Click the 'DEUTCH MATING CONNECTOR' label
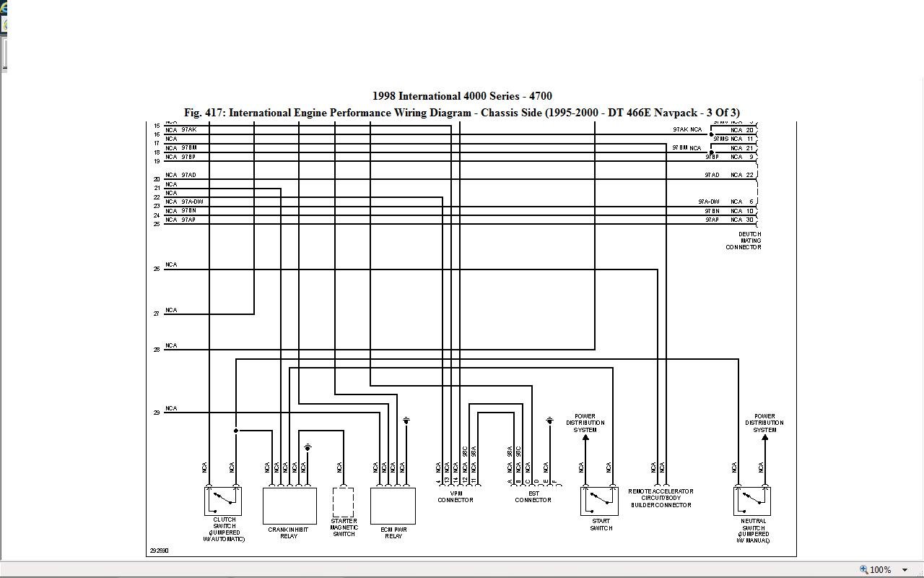The image size is (924, 578). 744,241
